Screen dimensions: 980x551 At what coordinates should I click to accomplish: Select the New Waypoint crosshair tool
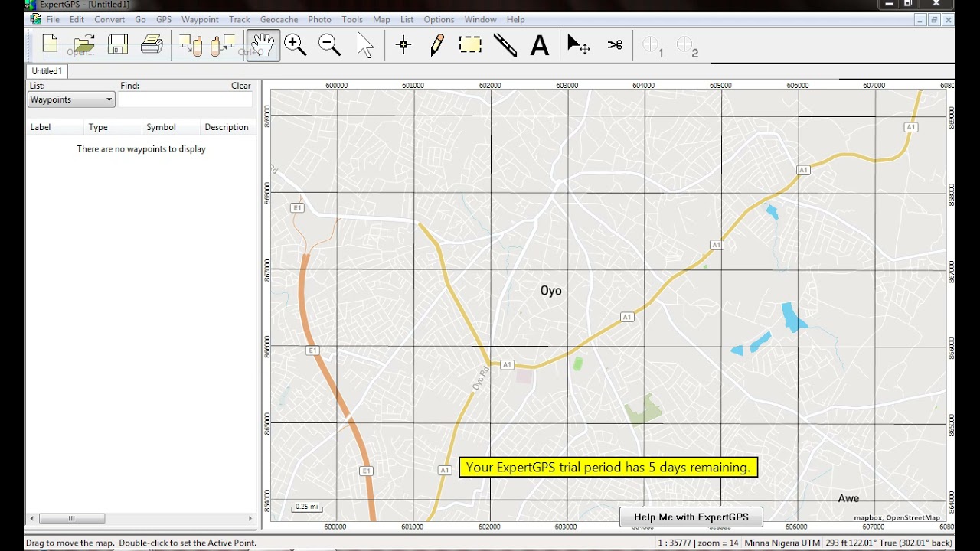tap(403, 45)
